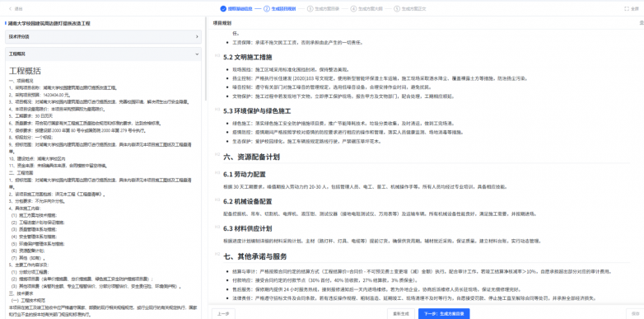This screenshot has width=644, height=319.
Task: Expand the 技术评分法 collapsible section
Action: 103,36
